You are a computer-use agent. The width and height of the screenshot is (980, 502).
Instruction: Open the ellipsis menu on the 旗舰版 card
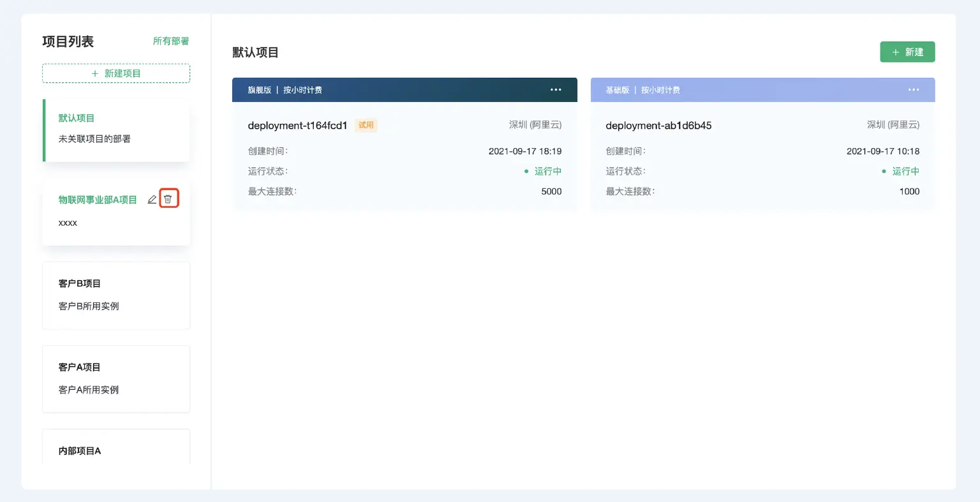pyautogui.click(x=556, y=89)
